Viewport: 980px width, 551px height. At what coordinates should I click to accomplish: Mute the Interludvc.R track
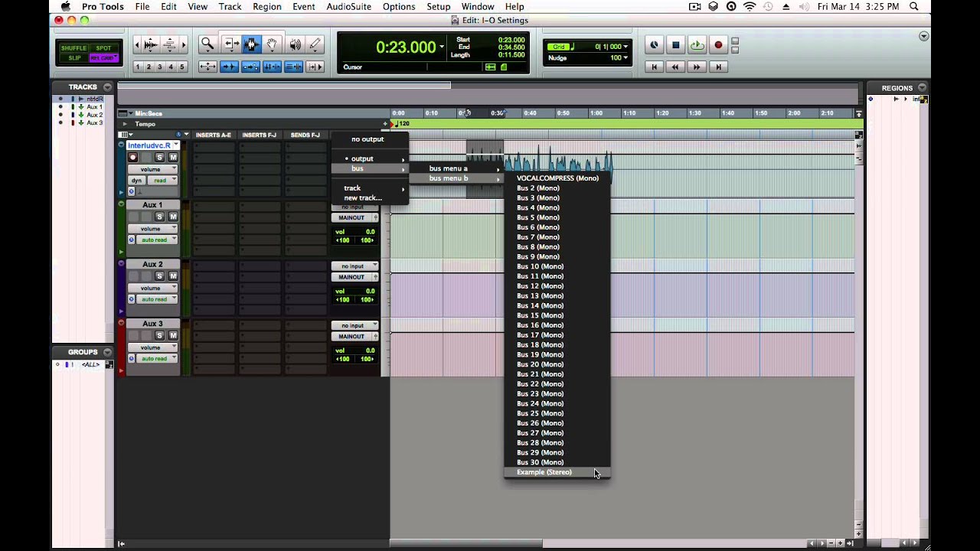pyautogui.click(x=173, y=157)
